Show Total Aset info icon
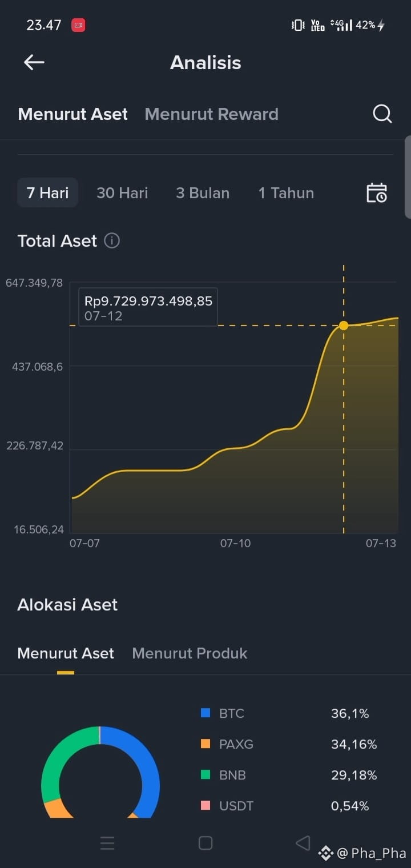 point(112,241)
